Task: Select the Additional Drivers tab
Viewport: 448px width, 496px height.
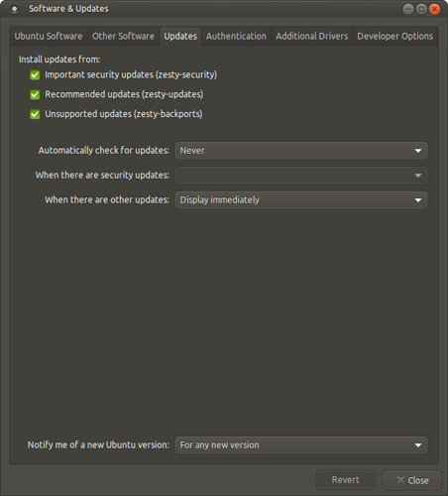Action: coord(312,36)
